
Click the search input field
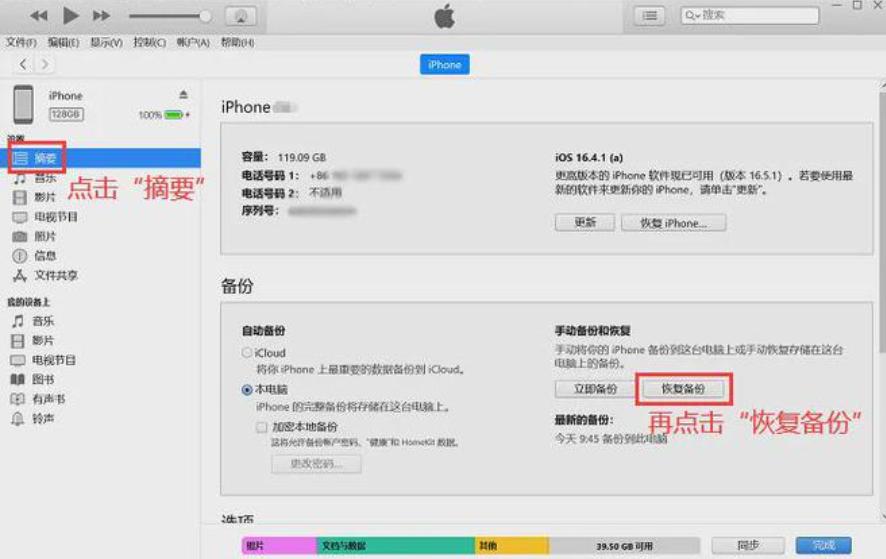750,15
